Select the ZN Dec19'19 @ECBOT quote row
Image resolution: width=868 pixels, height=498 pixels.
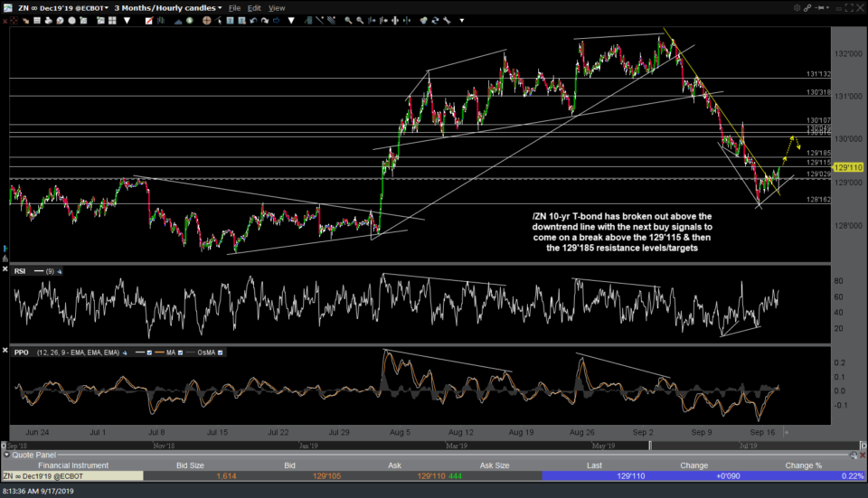click(x=72, y=475)
